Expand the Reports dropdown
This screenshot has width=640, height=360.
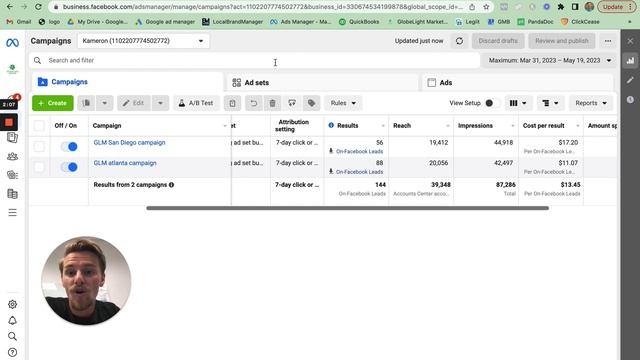click(591, 103)
